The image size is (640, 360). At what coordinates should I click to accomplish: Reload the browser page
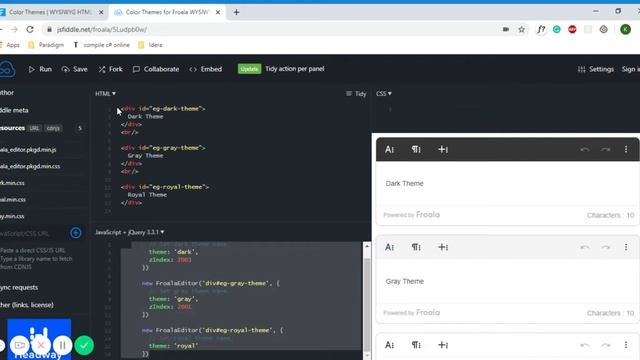[30, 29]
